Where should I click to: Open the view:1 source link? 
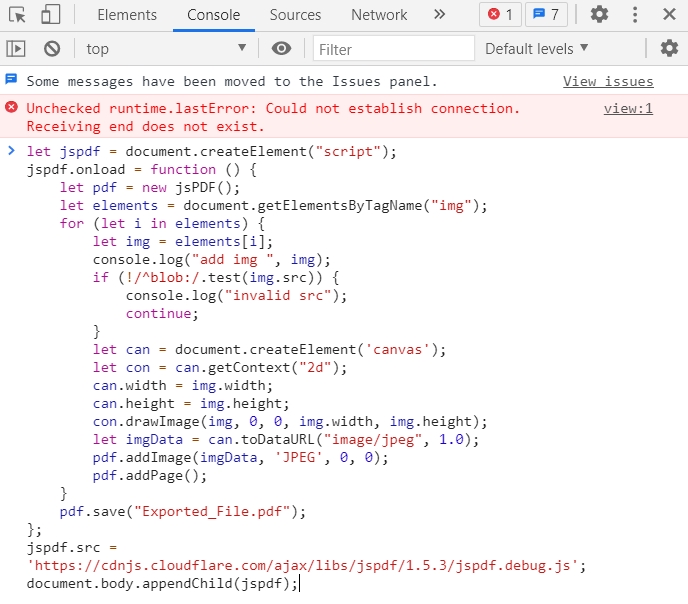coord(628,108)
